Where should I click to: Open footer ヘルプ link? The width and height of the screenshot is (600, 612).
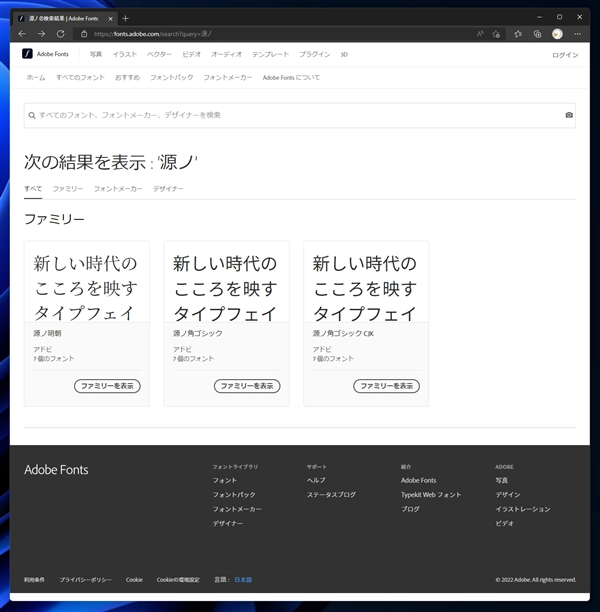(316, 480)
